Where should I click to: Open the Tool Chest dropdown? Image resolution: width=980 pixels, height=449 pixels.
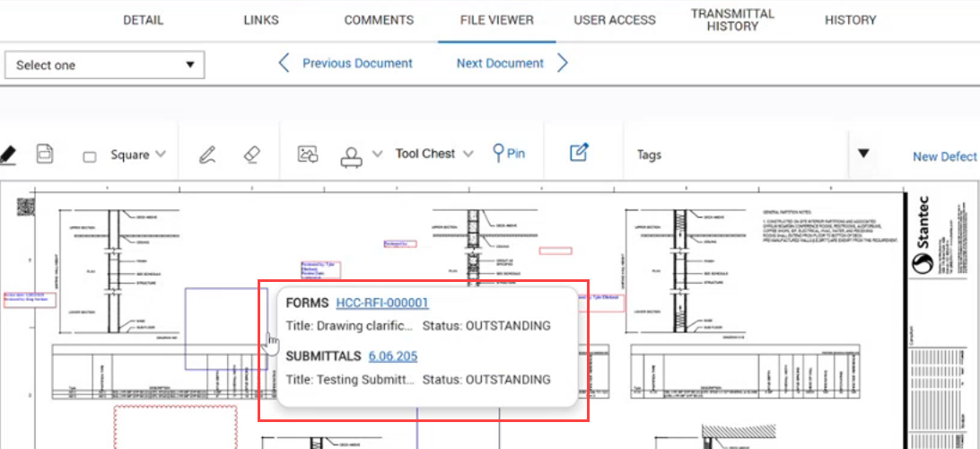pyautogui.click(x=434, y=154)
